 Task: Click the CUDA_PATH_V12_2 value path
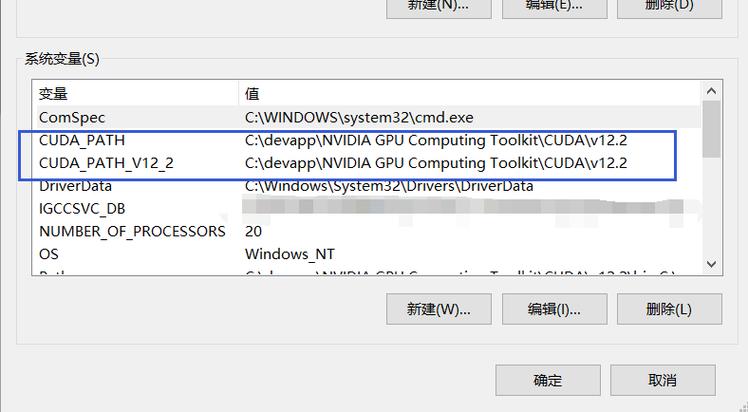point(436,163)
